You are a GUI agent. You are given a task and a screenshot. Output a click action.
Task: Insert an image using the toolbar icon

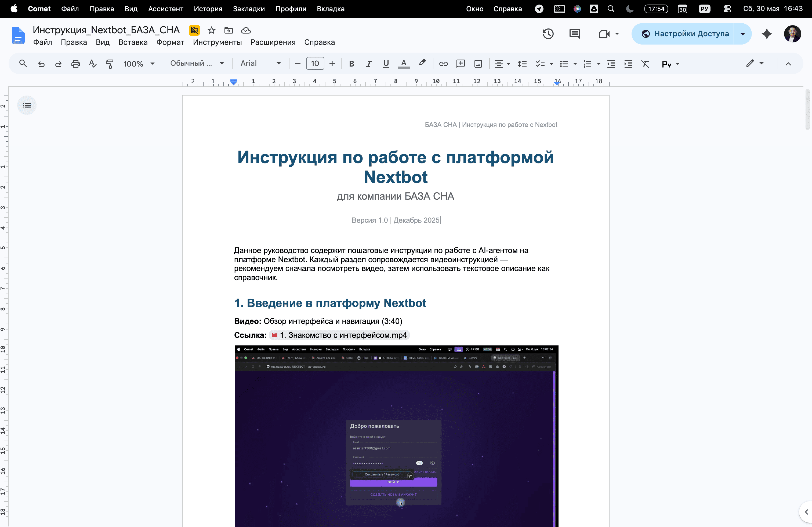pyautogui.click(x=478, y=64)
